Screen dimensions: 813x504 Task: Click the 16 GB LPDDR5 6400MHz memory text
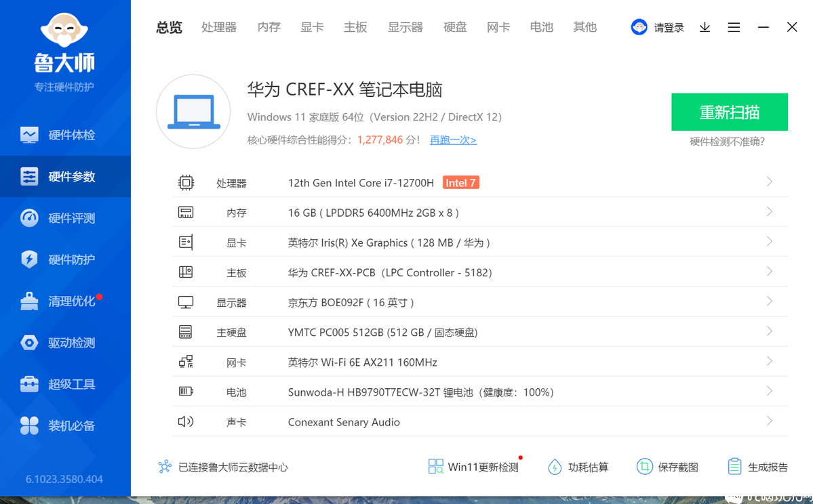coord(374,213)
